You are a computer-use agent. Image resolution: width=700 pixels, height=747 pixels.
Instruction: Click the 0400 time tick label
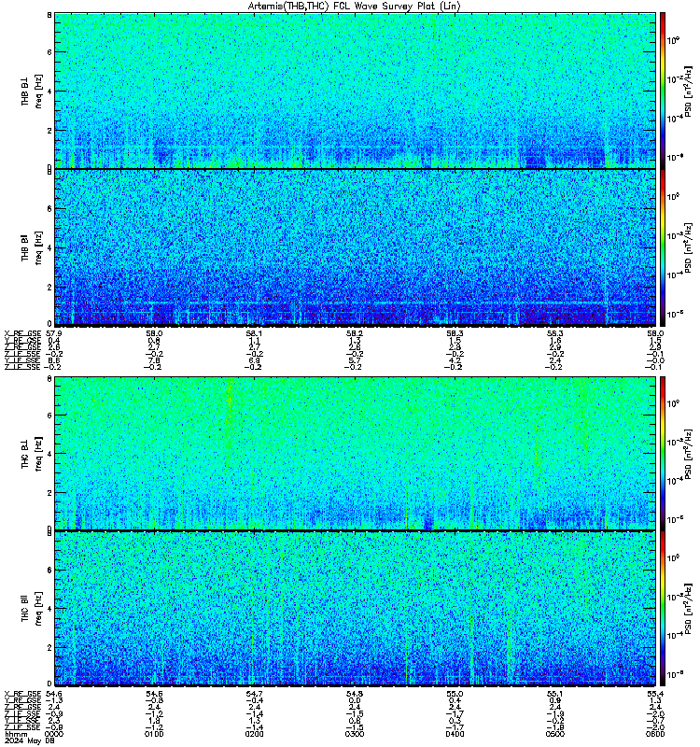click(x=455, y=734)
